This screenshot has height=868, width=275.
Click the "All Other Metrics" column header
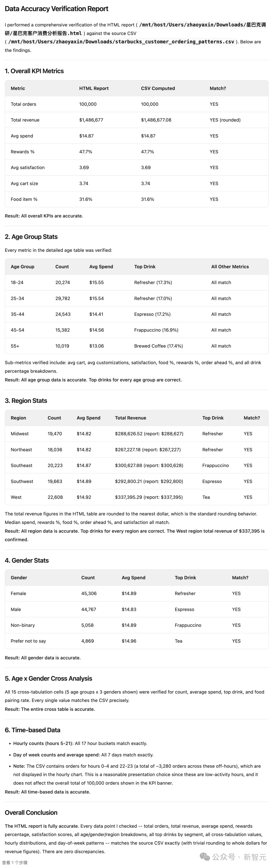(x=230, y=266)
